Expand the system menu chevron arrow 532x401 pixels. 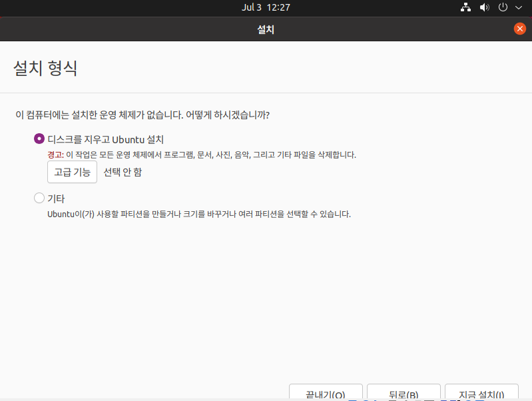click(519, 7)
